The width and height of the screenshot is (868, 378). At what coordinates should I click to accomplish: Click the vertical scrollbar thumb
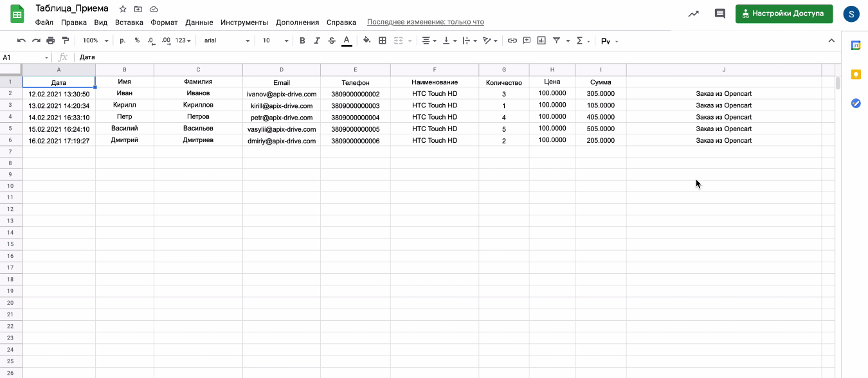click(838, 83)
